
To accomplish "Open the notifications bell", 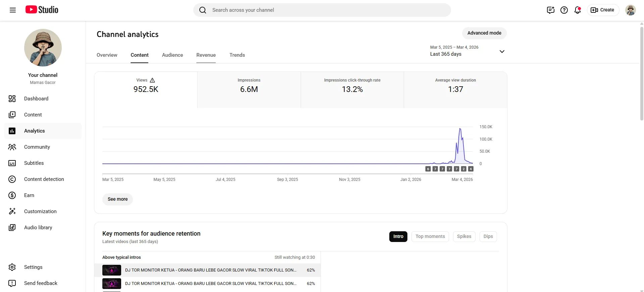I will [x=578, y=10].
